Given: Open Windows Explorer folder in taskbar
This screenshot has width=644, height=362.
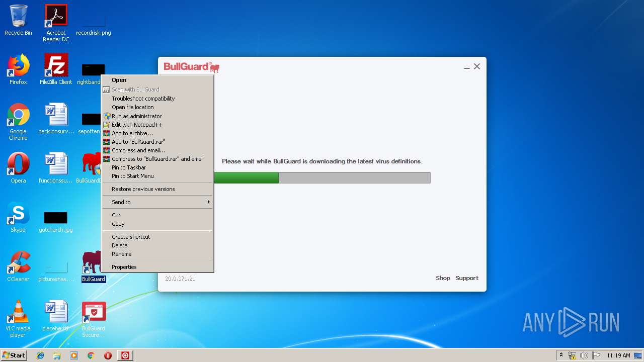Looking at the screenshot, I should point(57,355).
